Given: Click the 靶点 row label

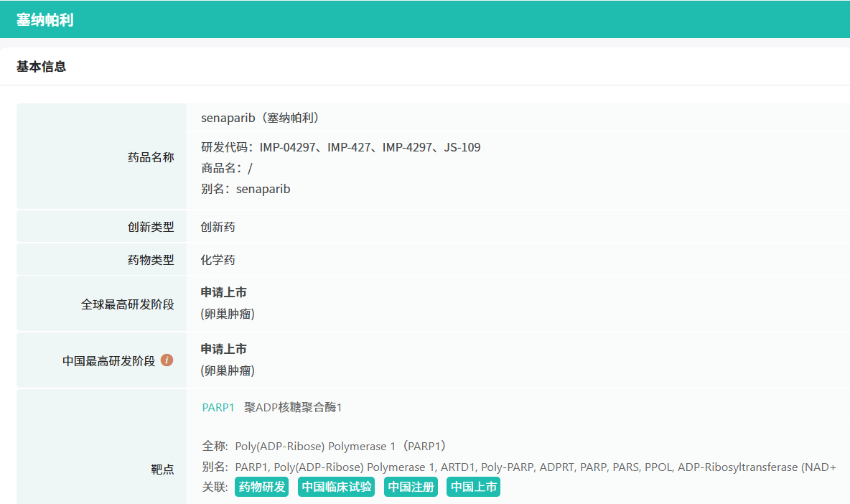Looking at the screenshot, I should (162, 470).
